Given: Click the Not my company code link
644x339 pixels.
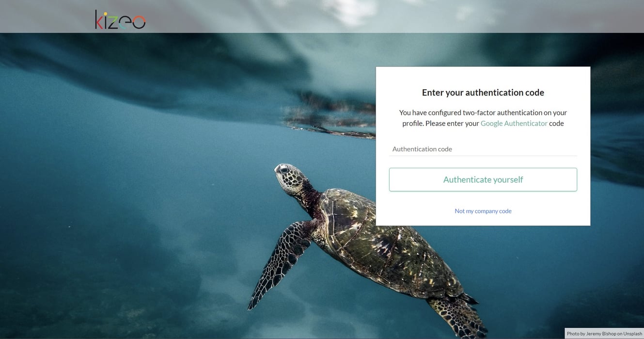Looking at the screenshot, I should click(x=483, y=211).
